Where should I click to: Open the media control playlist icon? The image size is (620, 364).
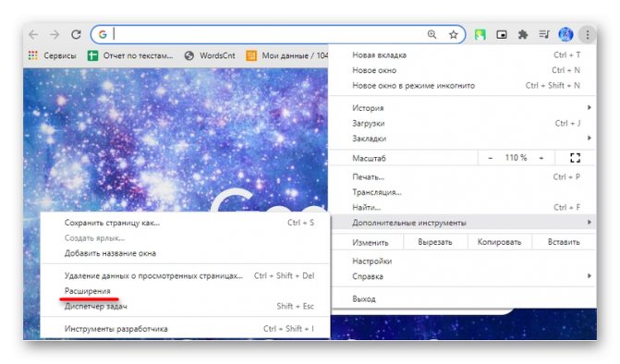click(544, 35)
